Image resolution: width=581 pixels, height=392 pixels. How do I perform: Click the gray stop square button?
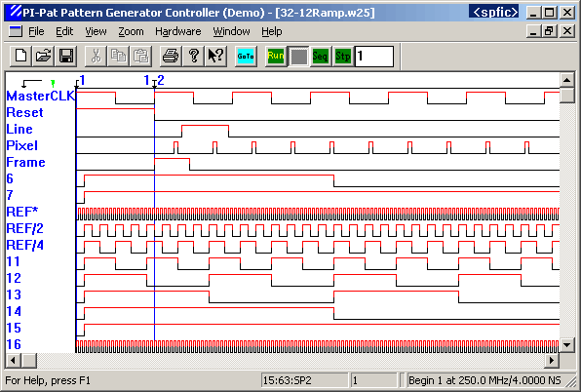(298, 57)
